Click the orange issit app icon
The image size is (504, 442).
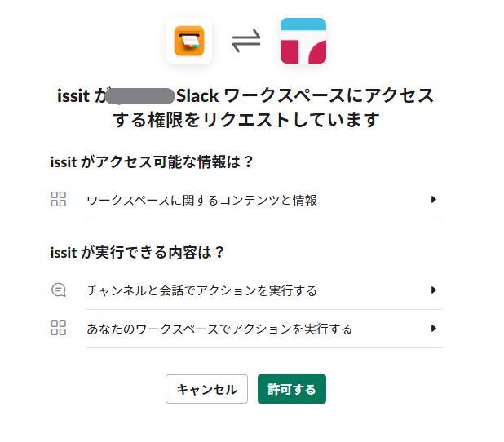(x=189, y=41)
